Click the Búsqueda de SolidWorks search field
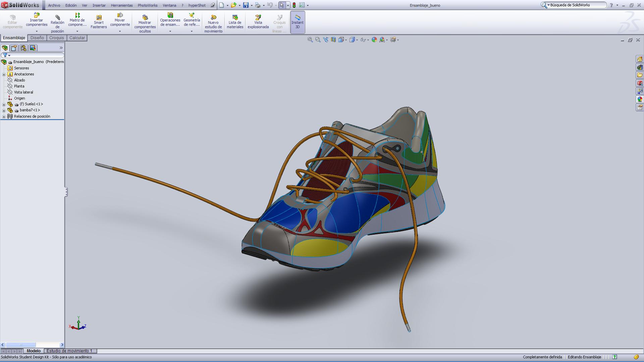The image size is (644, 362). [577, 5]
